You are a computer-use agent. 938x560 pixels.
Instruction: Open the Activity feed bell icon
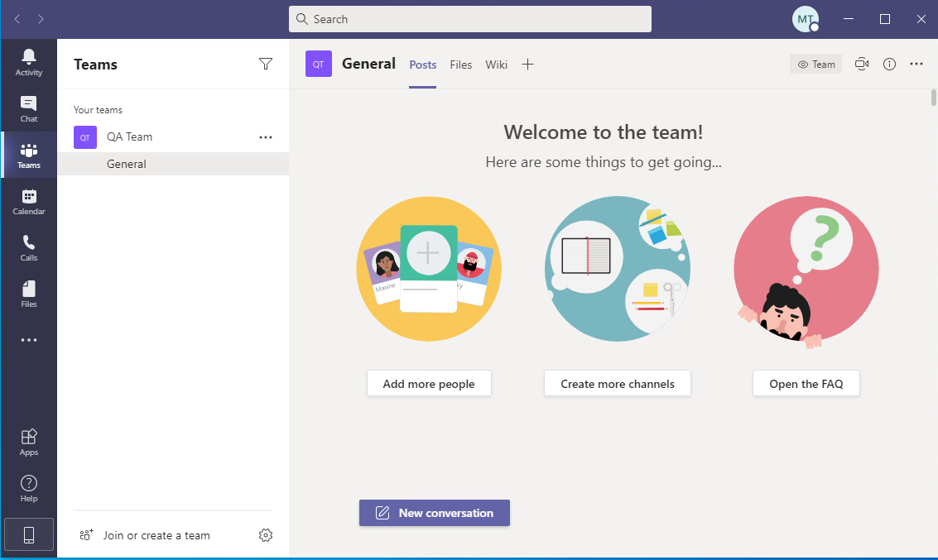tap(29, 62)
